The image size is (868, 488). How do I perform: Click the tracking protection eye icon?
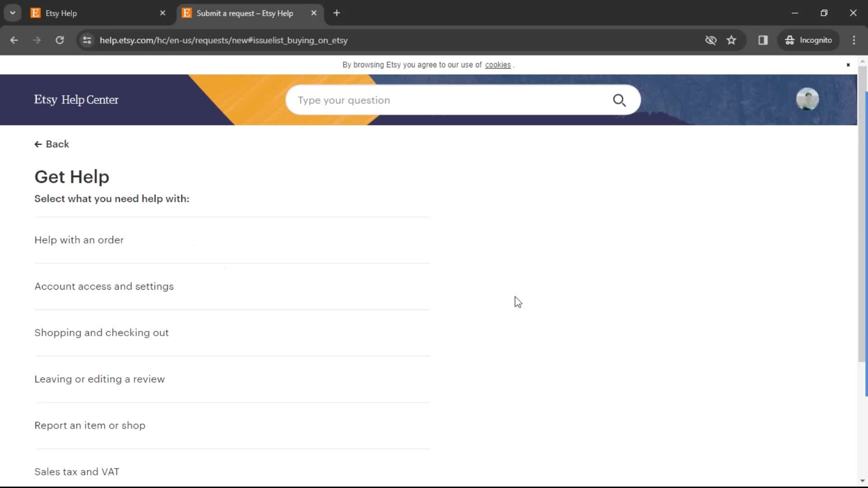click(x=711, y=40)
